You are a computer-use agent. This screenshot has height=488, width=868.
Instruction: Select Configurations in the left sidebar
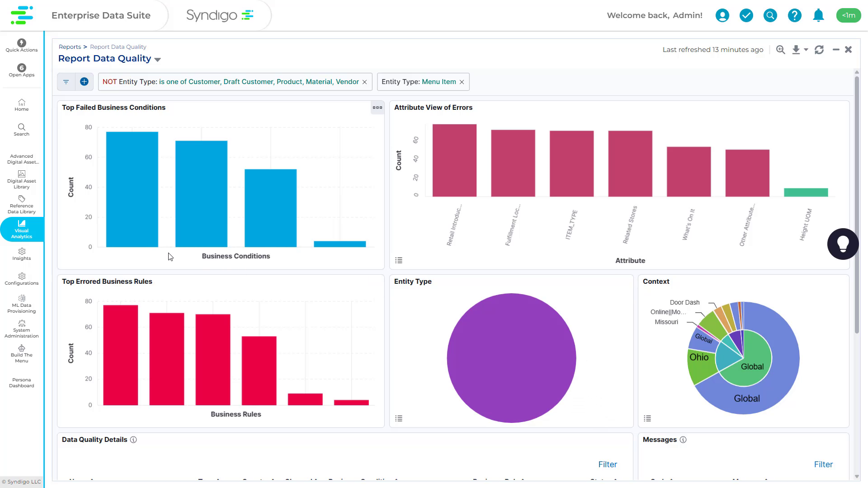(x=22, y=279)
